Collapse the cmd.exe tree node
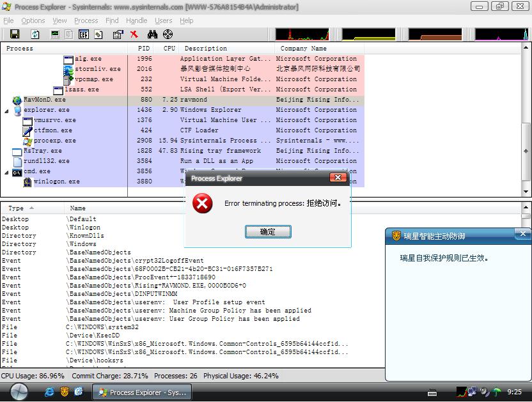This screenshot has height=402, width=532. [6, 173]
